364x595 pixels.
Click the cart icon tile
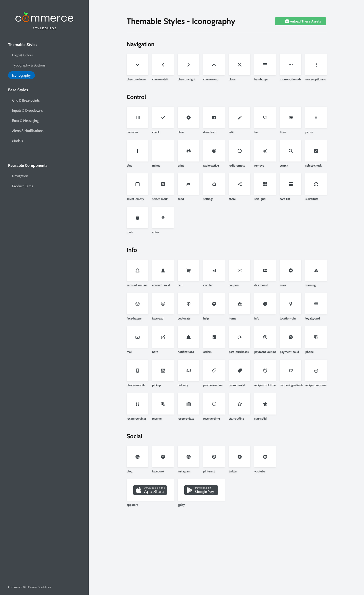(189, 270)
